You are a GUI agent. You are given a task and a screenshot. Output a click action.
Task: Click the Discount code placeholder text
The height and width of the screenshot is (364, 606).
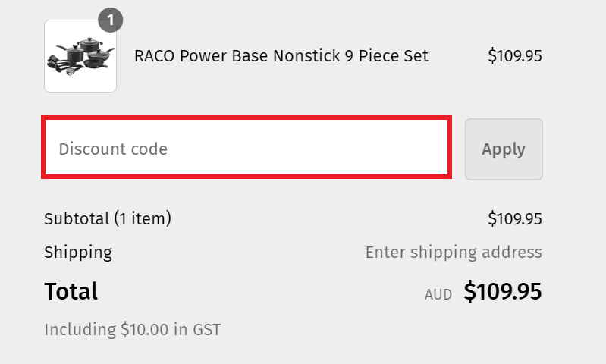click(113, 149)
